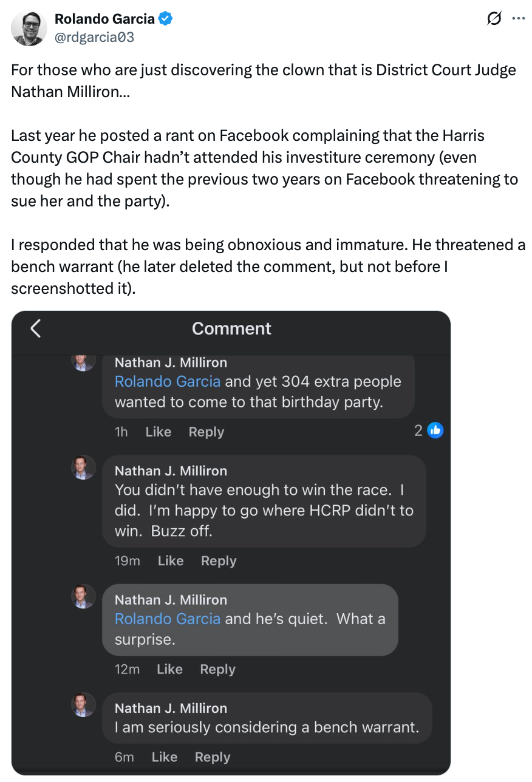Click Rolando Garcia's profile avatar

[x=29, y=28]
